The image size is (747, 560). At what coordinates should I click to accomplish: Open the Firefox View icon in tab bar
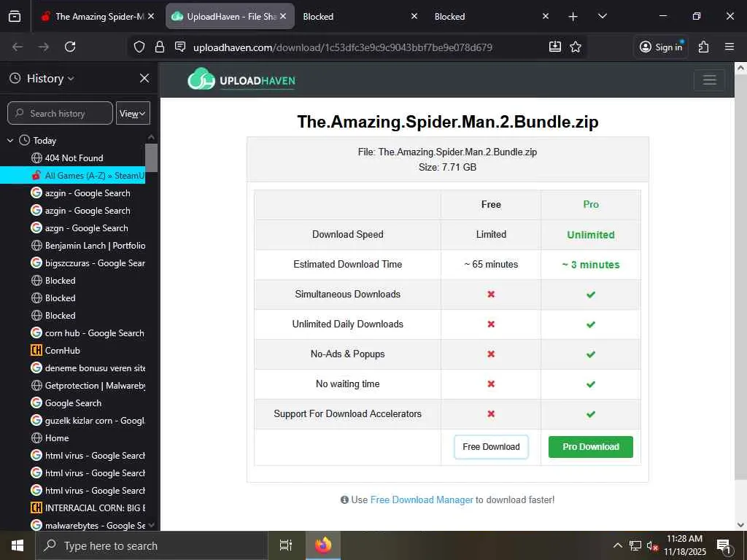pos(15,16)
